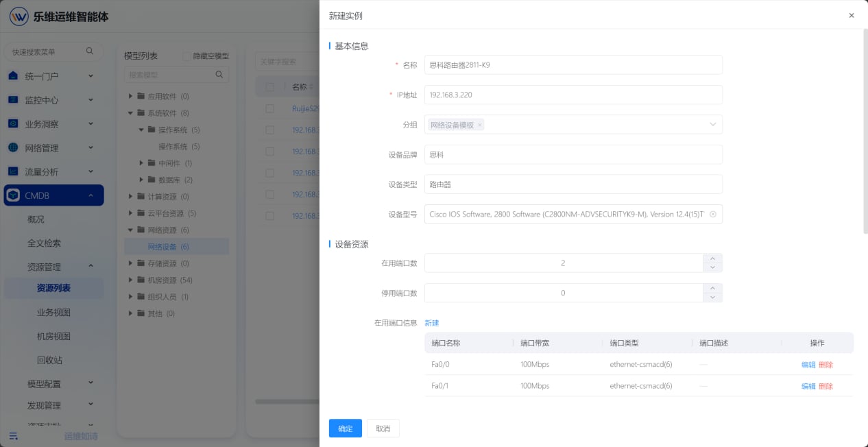Expand the 应用软件 tree node arrow

point(131,97)
